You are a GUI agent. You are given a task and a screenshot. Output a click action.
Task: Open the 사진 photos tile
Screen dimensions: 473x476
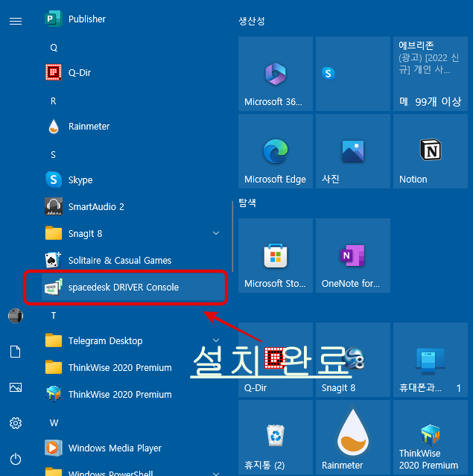pyautogui.click(x=353, y=151)
